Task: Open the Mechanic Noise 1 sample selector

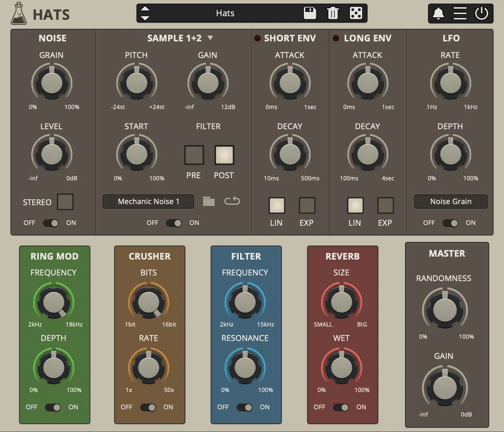Action: click(148, 201)
